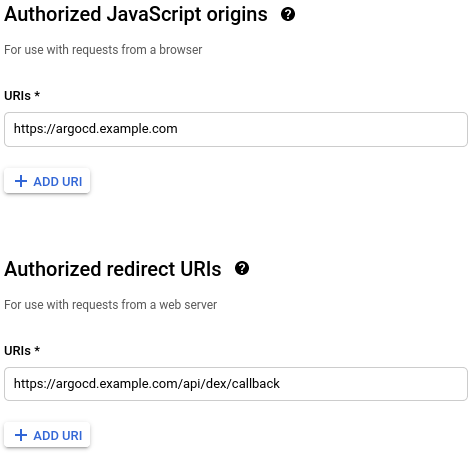The width and height of the screenshot is (475, 457).
Task: Click 'ADD URI' text below origins field
Action: point(58,182)
